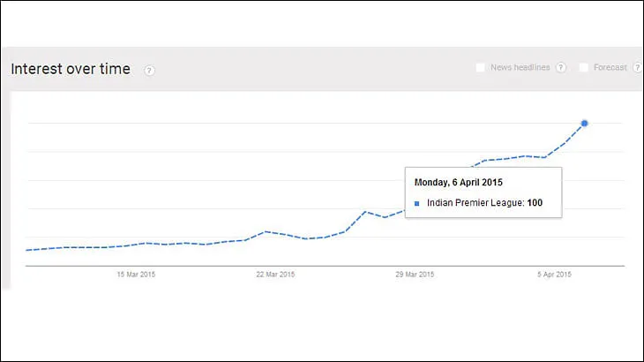Screen dimensions: 644x362
Task: Click the Indian Premier League: 100 tooltip entry
Action: click(484, 203)
